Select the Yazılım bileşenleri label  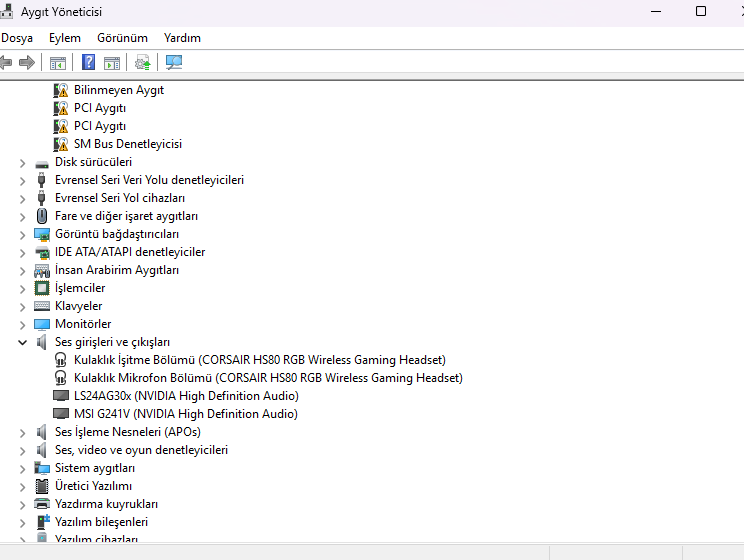102,522
